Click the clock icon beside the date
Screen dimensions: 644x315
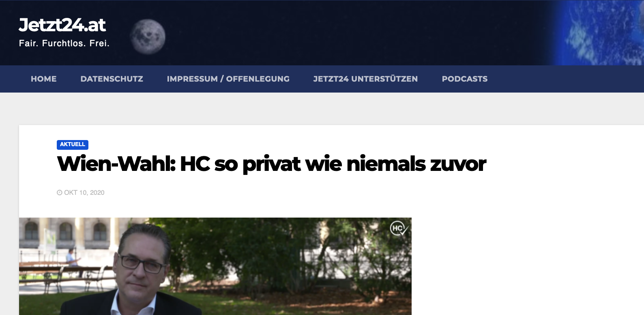[60, 192]
